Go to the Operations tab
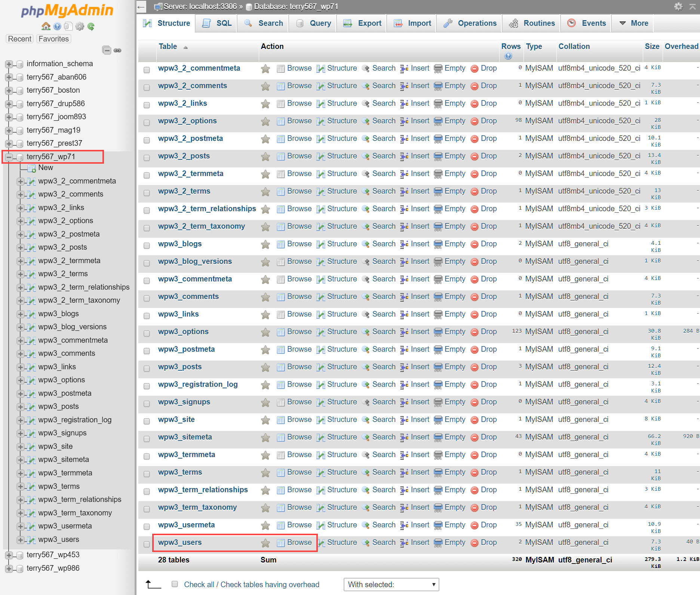700x595 pixels. click(x=470, y=23)
